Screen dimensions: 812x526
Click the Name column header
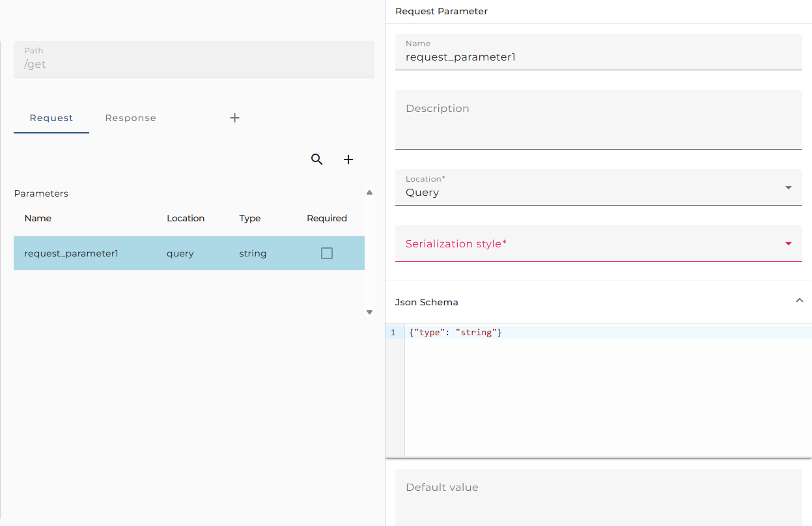[38, 218]
